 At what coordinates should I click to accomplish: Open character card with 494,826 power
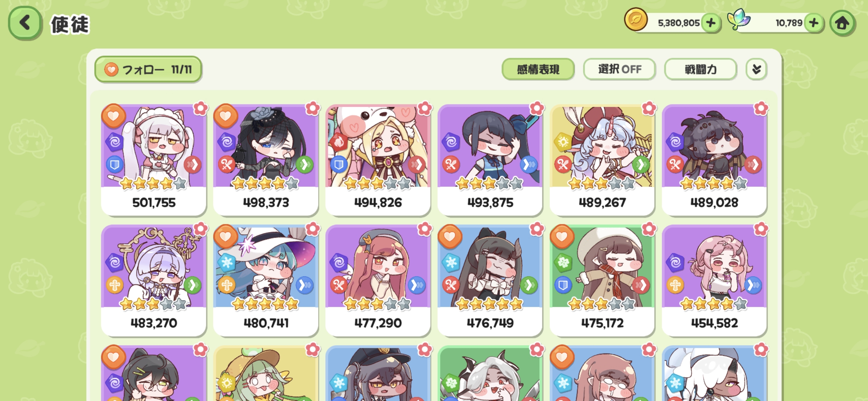378,160
